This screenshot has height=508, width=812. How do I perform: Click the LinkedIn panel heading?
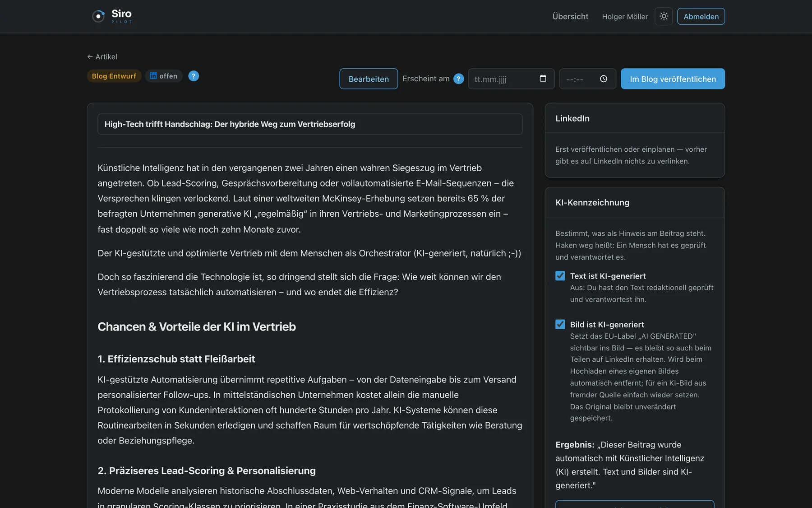(x=572, y=118)
